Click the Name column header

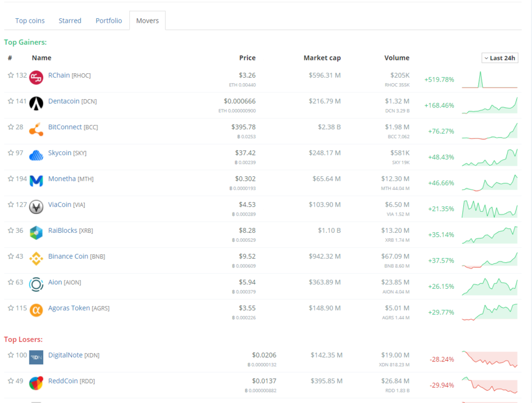click(x=42, y=58)
